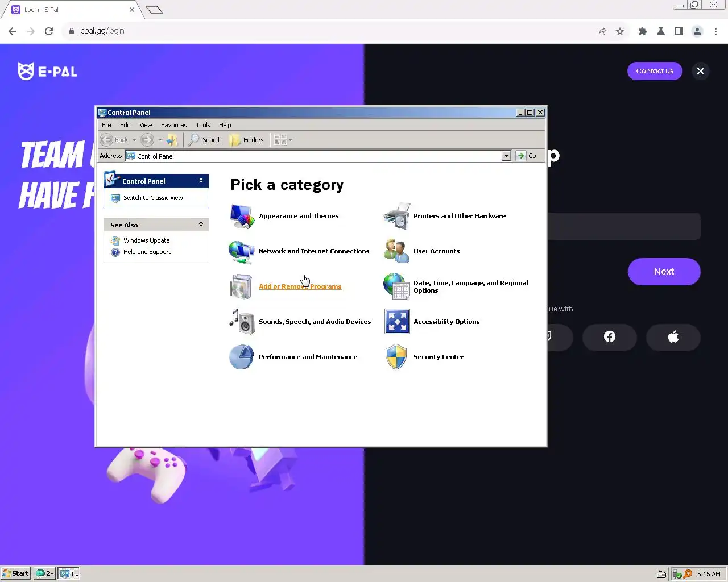728x582 pixels.
Task: Click the Facebook login icon
Action: [x=610, y=337]
